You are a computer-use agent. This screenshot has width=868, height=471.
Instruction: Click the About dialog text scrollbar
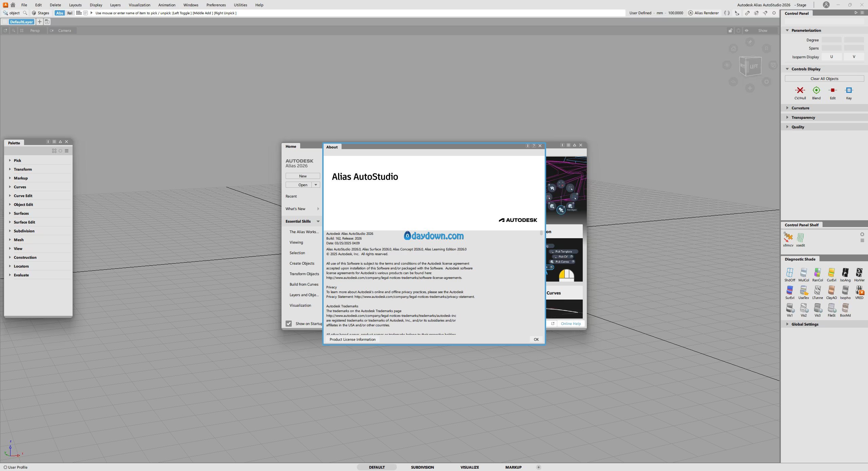click(x=541, y=233)
